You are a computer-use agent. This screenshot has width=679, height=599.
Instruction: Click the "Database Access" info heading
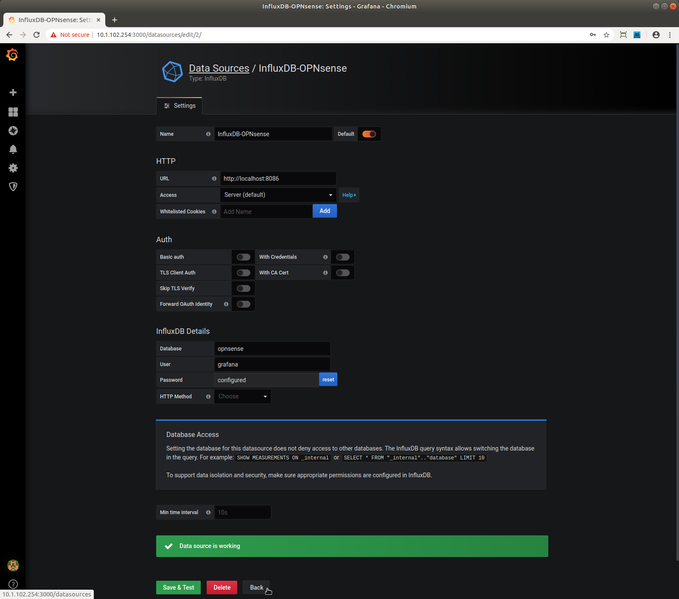pos(192,434)
